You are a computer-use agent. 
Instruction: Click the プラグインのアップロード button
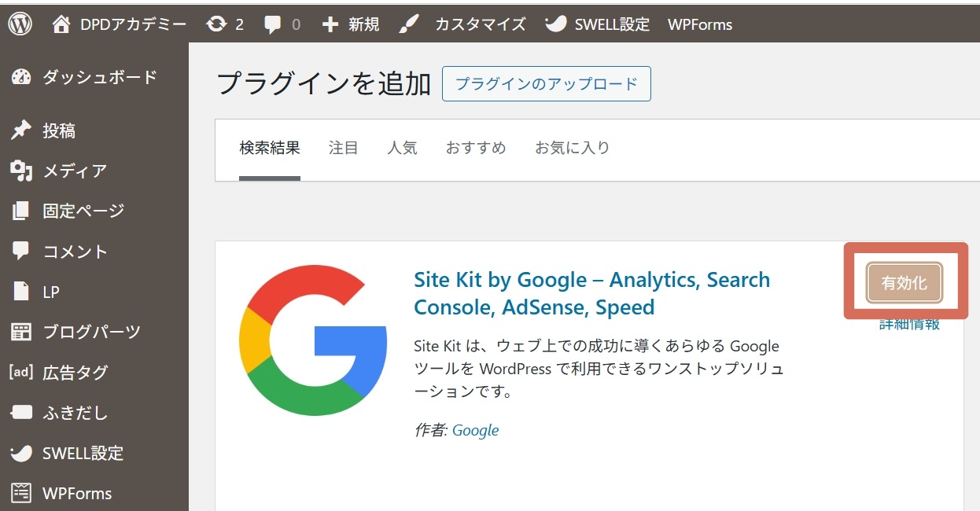click(547, 84)
